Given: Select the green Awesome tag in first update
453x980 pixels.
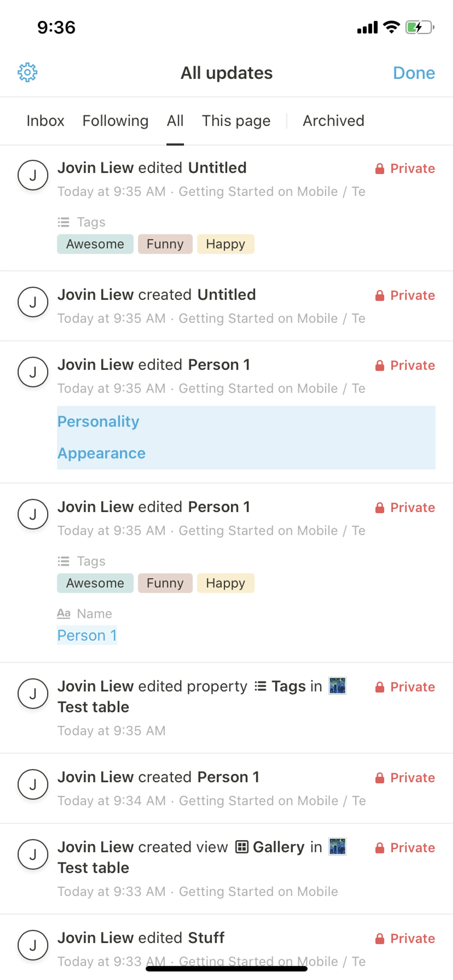Looking at the screenshot, I should (x=95, y=244).
